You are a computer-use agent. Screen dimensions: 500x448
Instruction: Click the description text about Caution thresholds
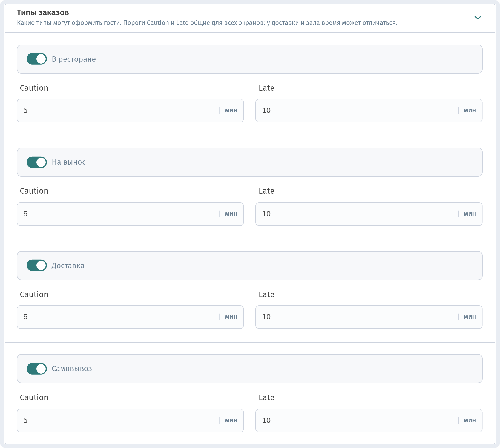(x=207, y=23)
